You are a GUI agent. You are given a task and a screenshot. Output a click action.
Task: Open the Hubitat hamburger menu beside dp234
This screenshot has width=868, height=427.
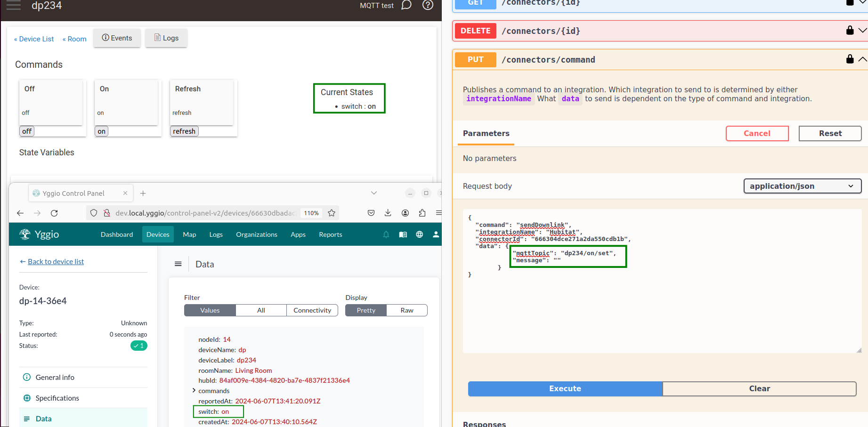[13, 6]
